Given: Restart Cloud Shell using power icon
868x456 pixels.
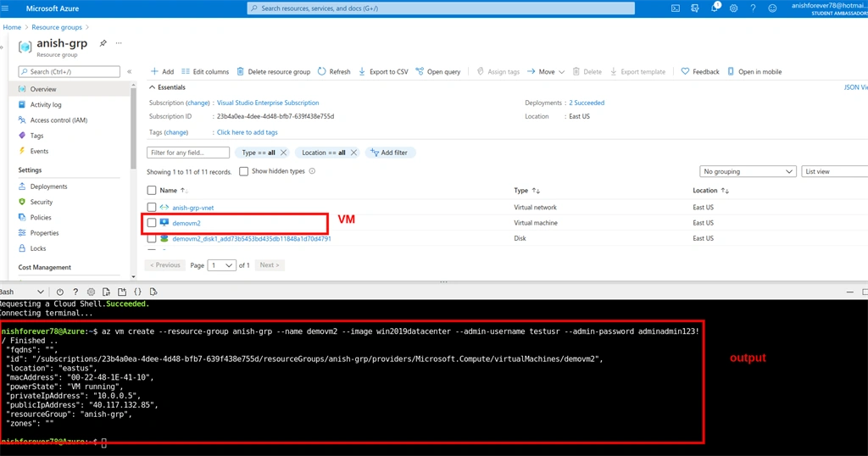Looking at the screenshot, I should coord(60,292).
